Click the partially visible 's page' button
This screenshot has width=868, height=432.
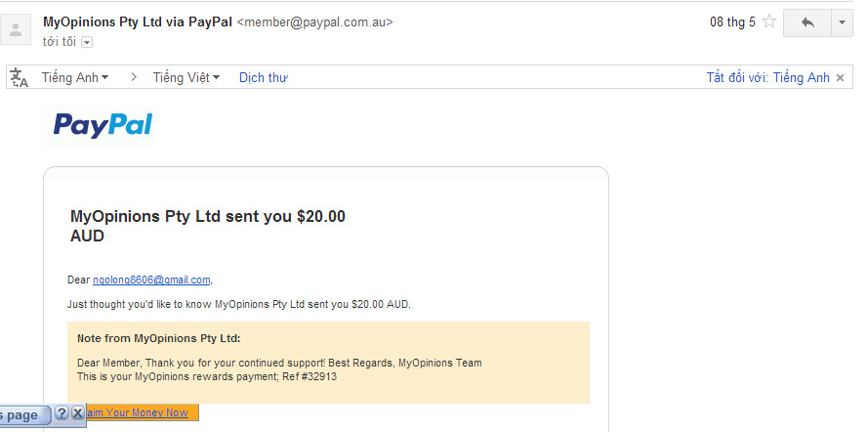click(21, 414)
